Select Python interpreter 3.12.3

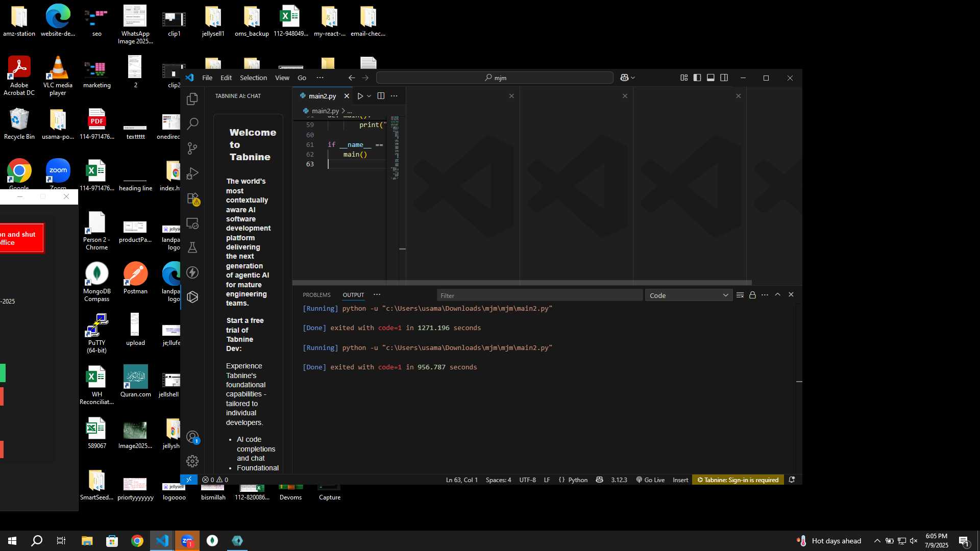point(619,480)
